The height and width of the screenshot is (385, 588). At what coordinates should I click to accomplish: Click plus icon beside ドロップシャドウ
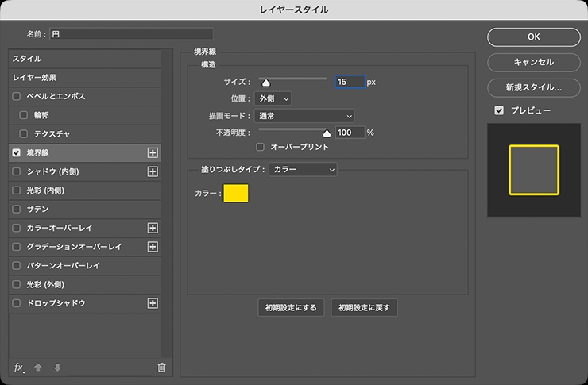(x=153, y=303)
